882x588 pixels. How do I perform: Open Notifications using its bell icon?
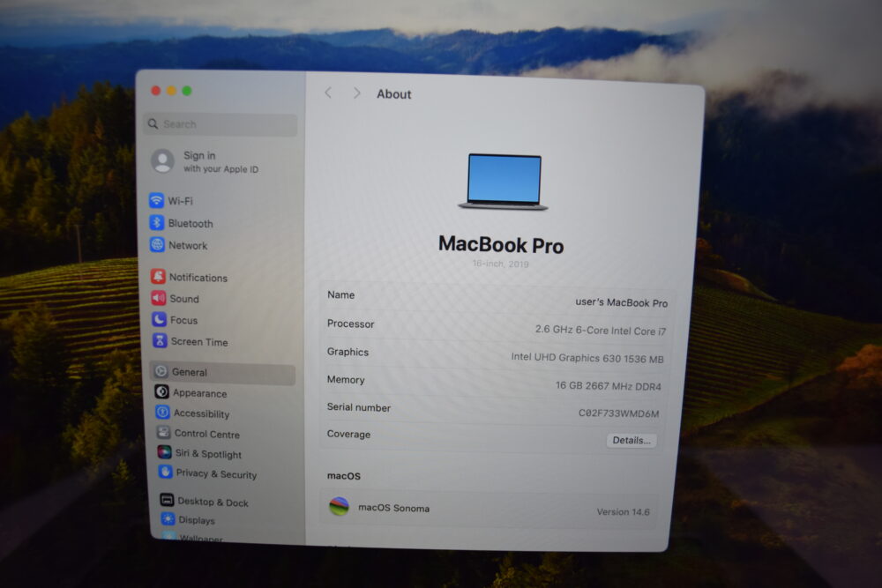tap(159, 276)
